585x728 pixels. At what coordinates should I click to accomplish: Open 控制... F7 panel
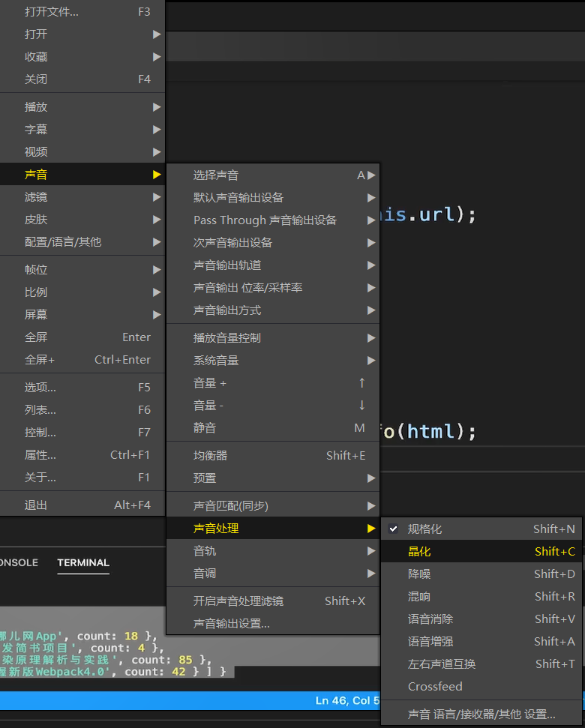(x=82, y=433)
